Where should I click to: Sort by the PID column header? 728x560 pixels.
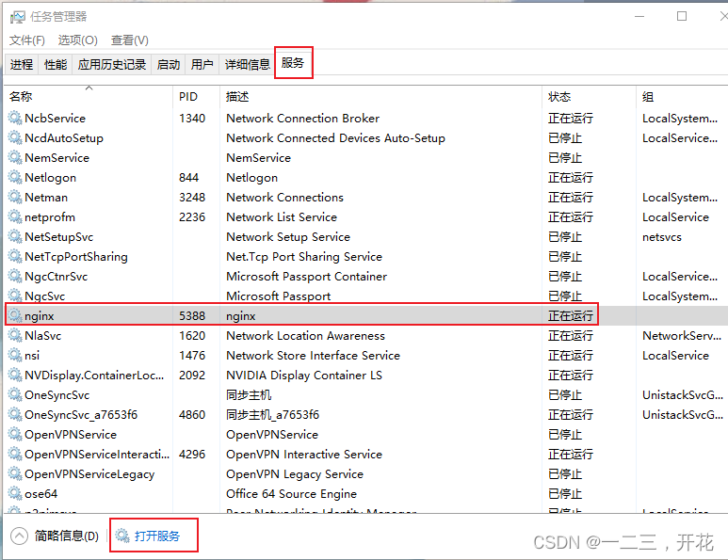click(196, 96)
